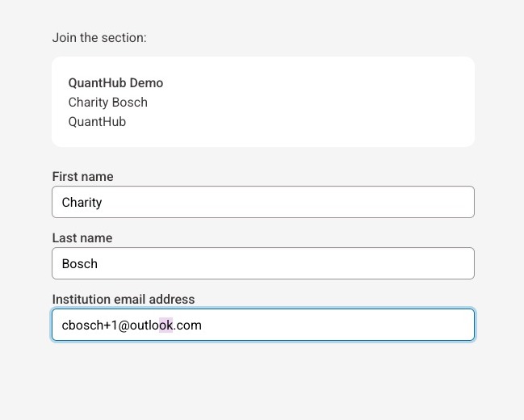Click the "Institution email address" label

123,300
